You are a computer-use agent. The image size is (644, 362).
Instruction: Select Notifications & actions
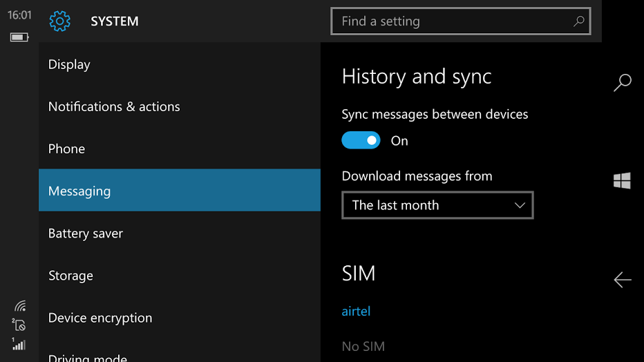pos(114,106)
